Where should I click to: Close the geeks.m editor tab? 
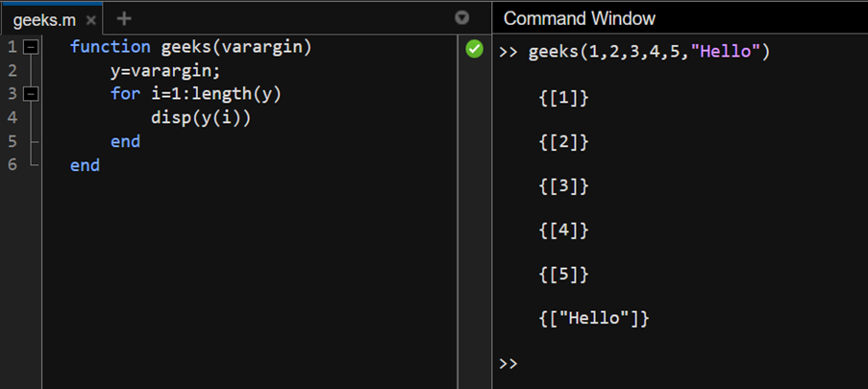(91, 19)
